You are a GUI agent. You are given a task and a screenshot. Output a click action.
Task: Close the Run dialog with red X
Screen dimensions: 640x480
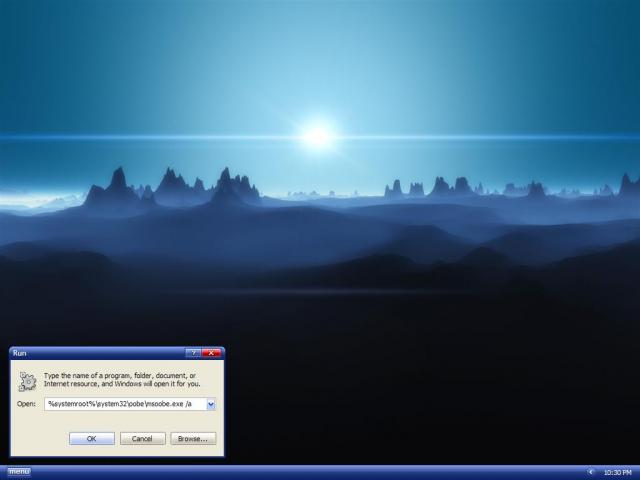pyautogui.click(x=211, y=353)
